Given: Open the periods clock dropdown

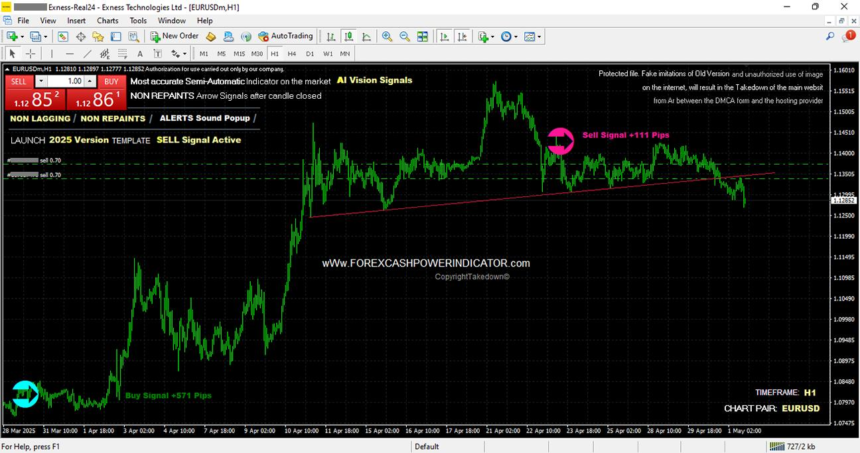Looking at the screenshot, I should pyautogui.click(x=508, y=37).
